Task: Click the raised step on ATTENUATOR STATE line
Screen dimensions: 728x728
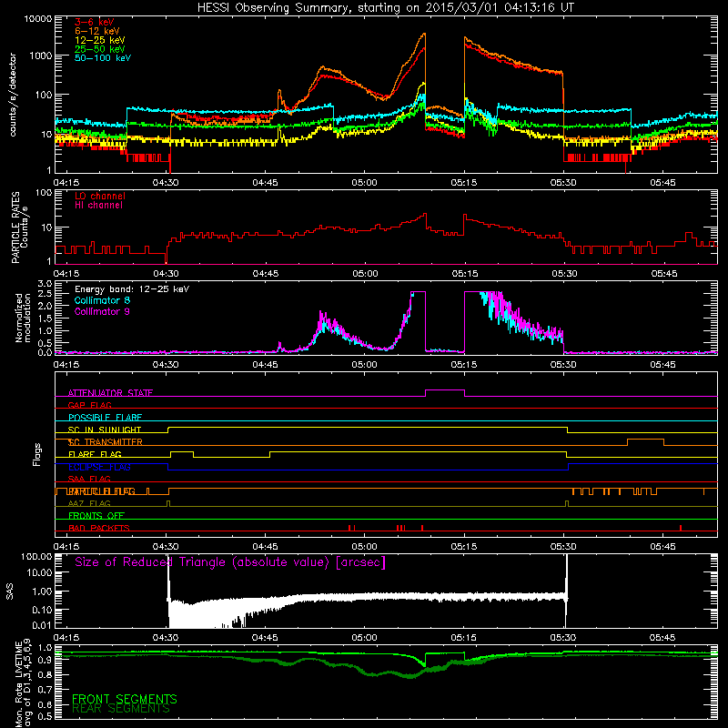Action: click(x=445, y=390)
